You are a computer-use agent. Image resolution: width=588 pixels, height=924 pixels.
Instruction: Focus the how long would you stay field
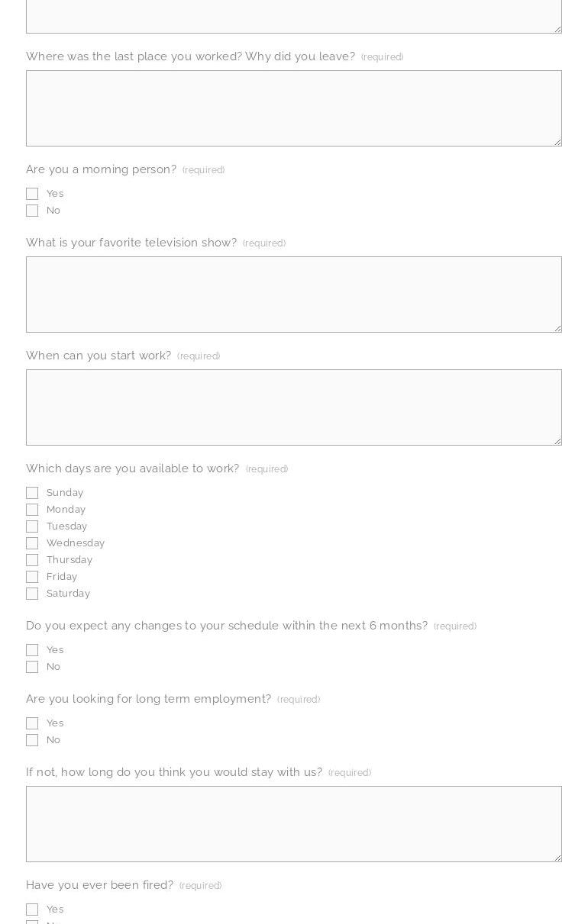click(293, 824)
